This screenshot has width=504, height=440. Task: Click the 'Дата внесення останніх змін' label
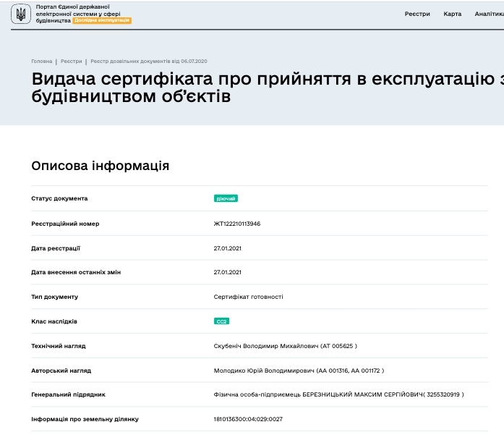coord(76,272)
